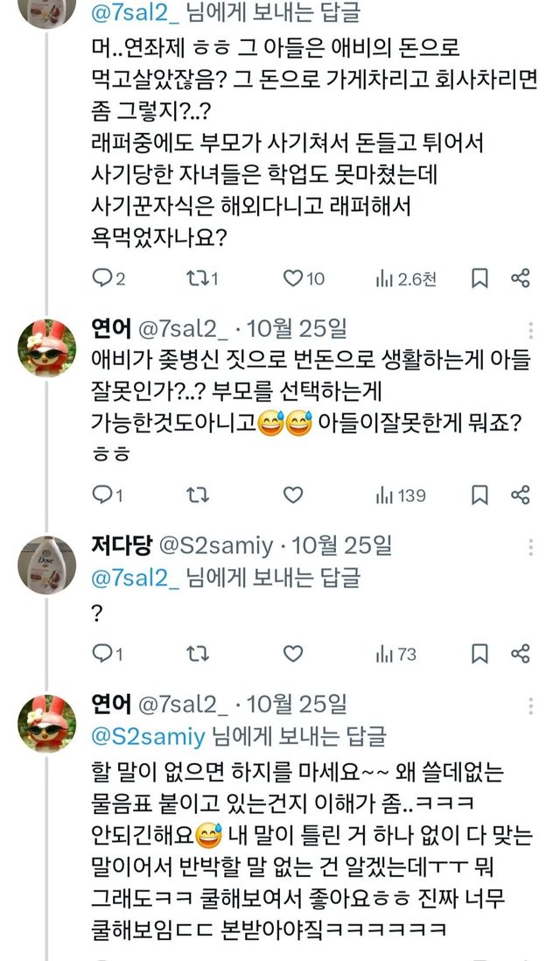Image resolution: width=560 pixels, height=961 pixels.
Task: Share the top tweet with 2.6천 views
Action: (520, 278)
